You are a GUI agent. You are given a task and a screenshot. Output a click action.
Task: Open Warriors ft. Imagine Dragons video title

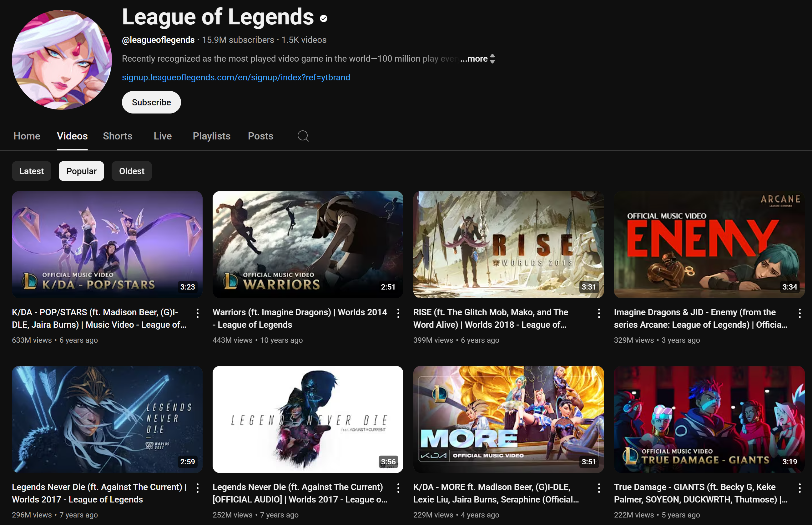click(x=300, y=318)
